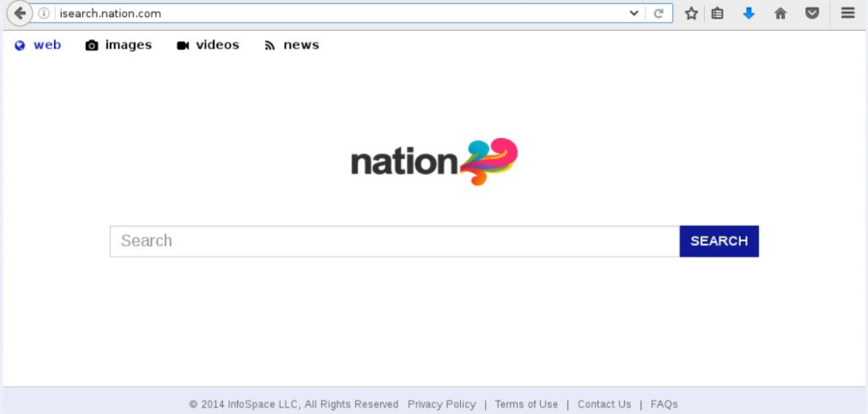Image resolution: width=868 pixels, height=414 pixels.
Task: Reload the page with the refresh icon
Action: coord(658,14)
